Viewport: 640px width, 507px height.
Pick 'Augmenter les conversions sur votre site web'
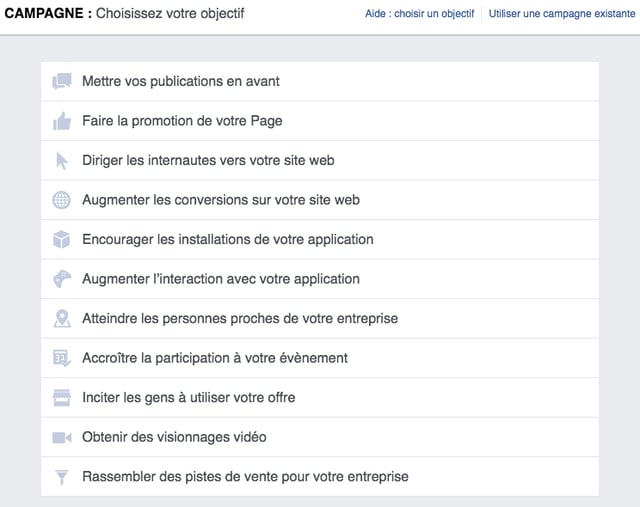coord(221,200)
